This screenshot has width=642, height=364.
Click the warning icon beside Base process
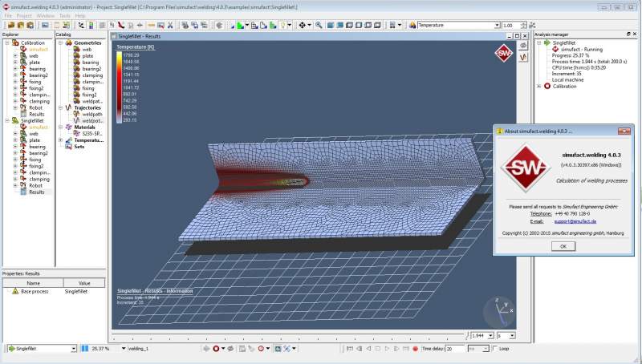pyautogui.click(x=15, y=291)
